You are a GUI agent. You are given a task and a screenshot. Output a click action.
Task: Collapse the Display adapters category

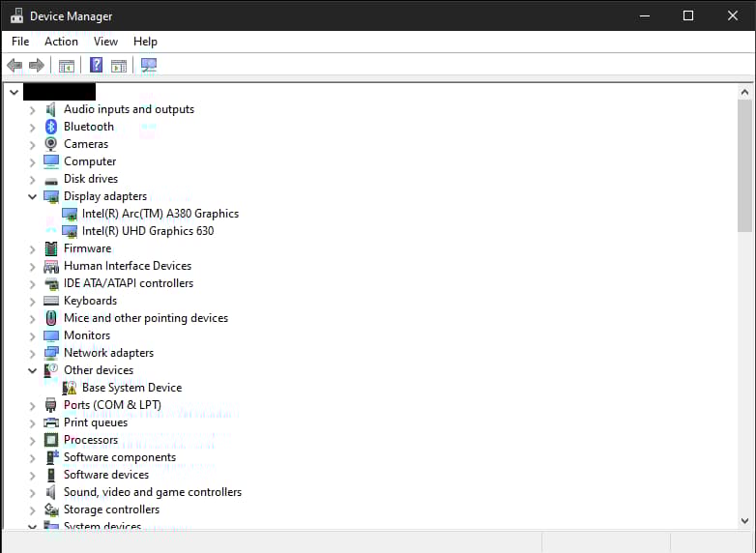[33, 196]
